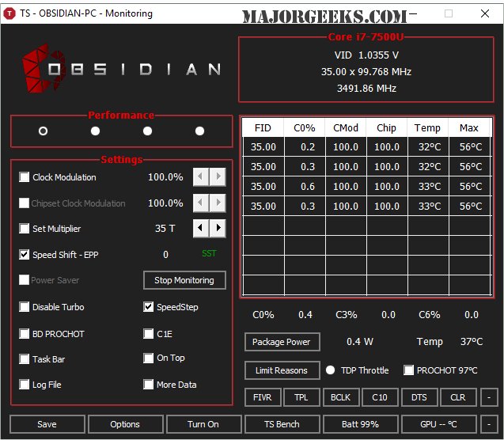Click the VID 1.0355 V reading

366,55
